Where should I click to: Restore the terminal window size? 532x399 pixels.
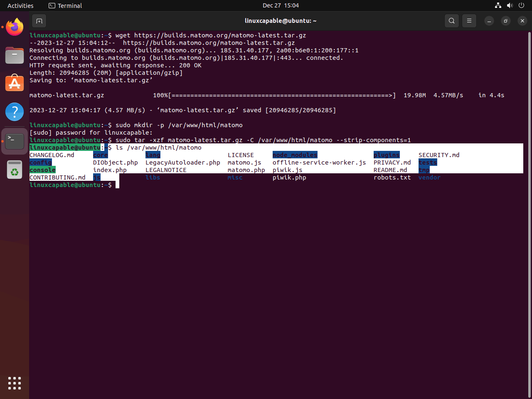tap(506, 21)
